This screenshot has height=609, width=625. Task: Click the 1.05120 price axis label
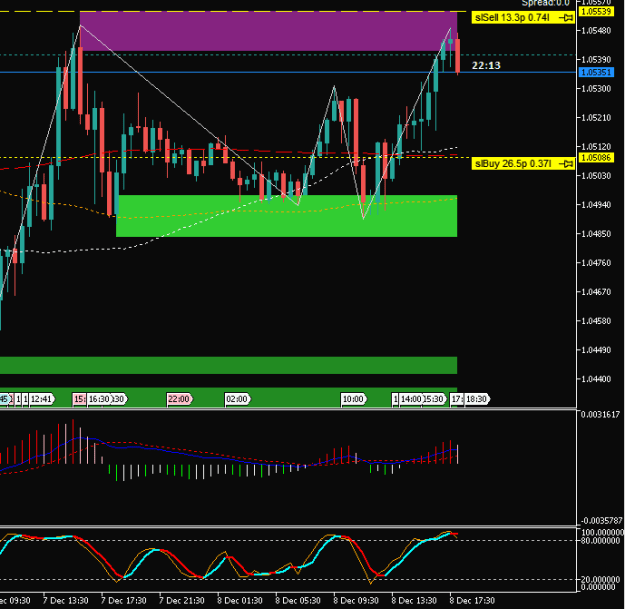click(596, 147)
